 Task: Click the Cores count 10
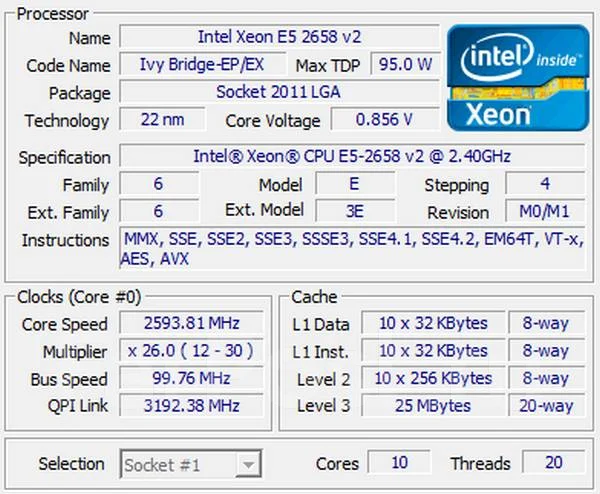pos(399,463)
